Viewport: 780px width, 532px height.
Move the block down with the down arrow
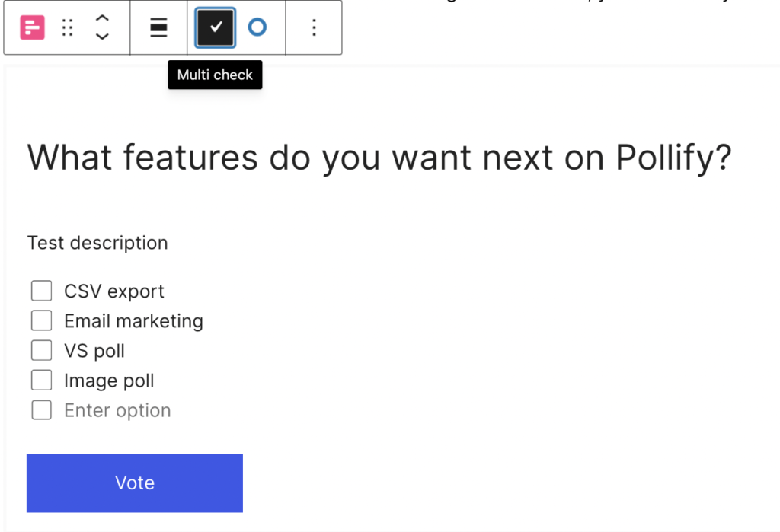click(x=102, y=36)
